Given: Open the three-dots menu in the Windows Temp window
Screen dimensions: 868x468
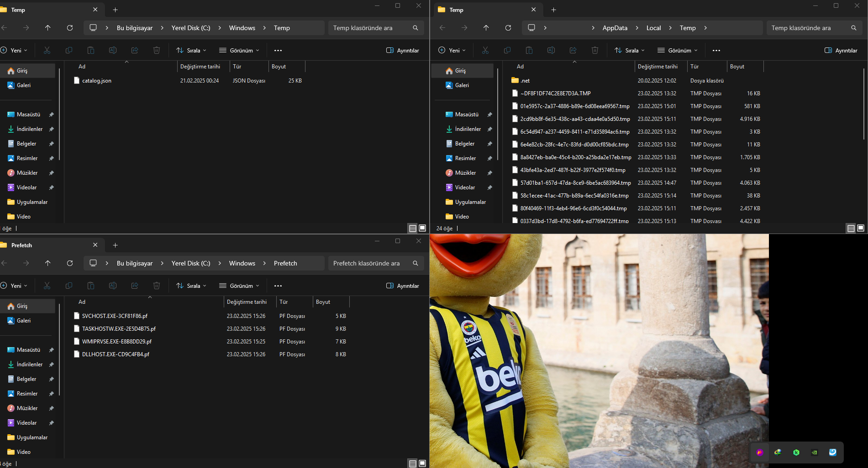Looking at the screenshot, I should pos(278,50).
